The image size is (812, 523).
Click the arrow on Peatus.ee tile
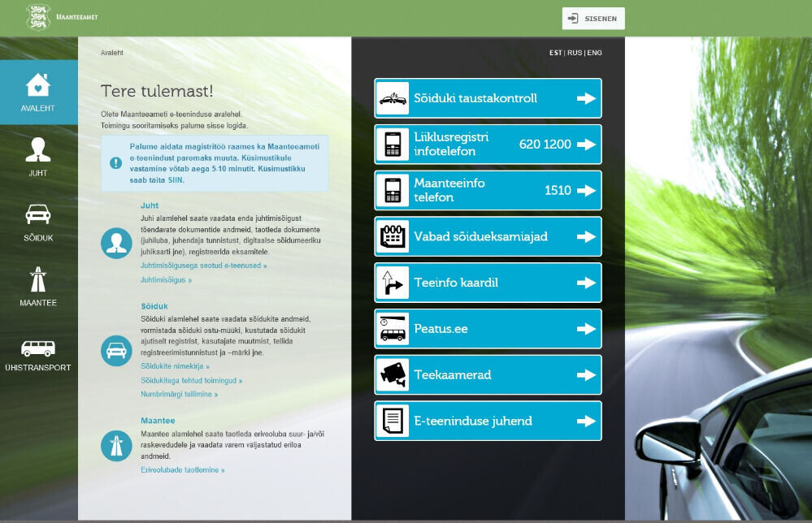click(586, 328)
